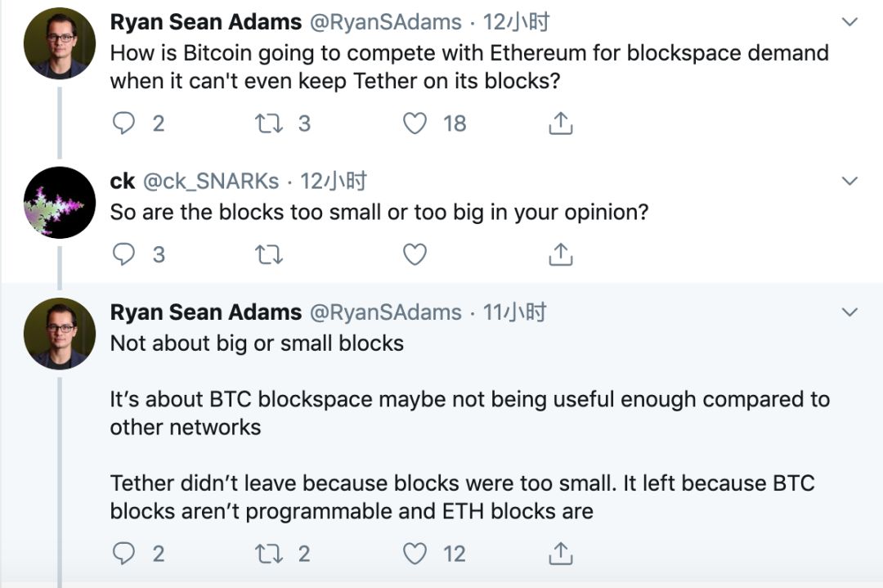This screenshot has width=883, height=588.
Task: Reply to ck's tweet about block size
Action: click(x=123, y=255)
